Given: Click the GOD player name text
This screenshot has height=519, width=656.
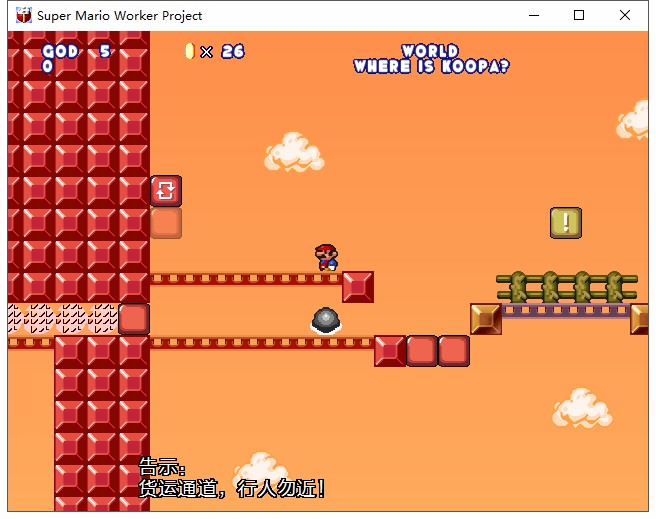Looking at the screenshot, I should point(60,51).
